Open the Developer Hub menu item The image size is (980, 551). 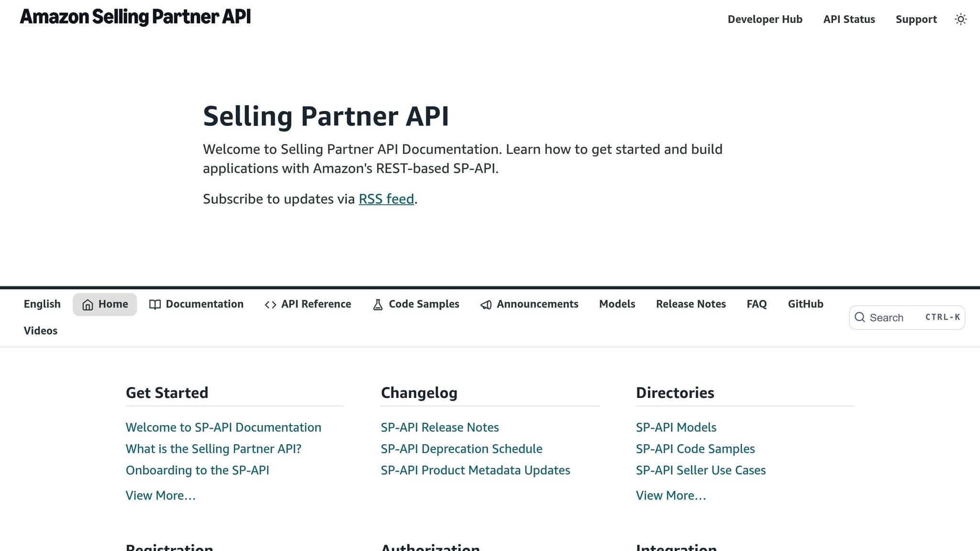pyautogui.click(x=765, y=19)
